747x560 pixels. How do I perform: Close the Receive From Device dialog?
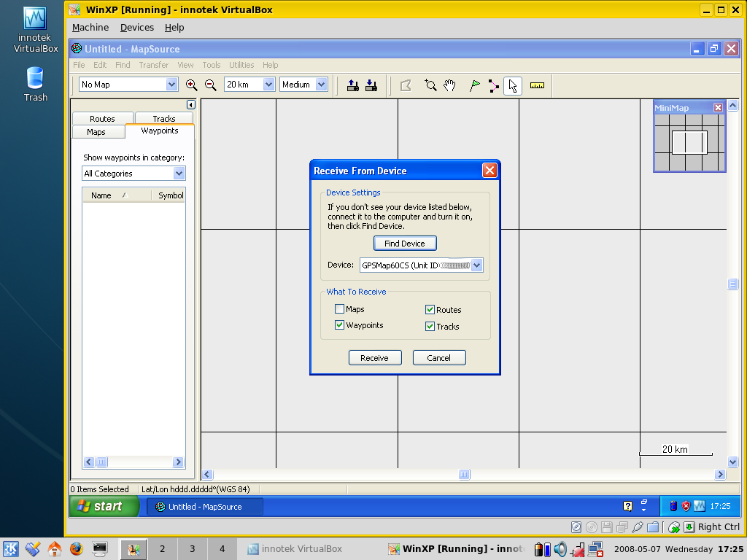[x=489, y=171]
